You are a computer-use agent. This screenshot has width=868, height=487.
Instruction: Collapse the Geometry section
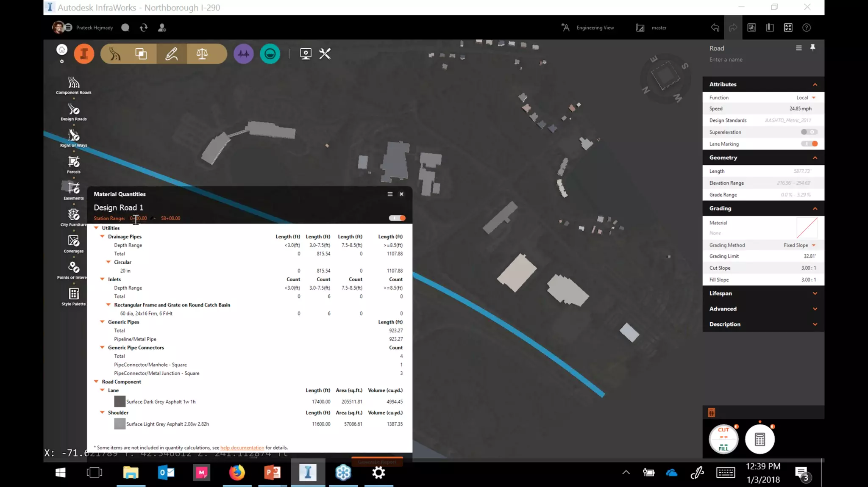(815, 158)
